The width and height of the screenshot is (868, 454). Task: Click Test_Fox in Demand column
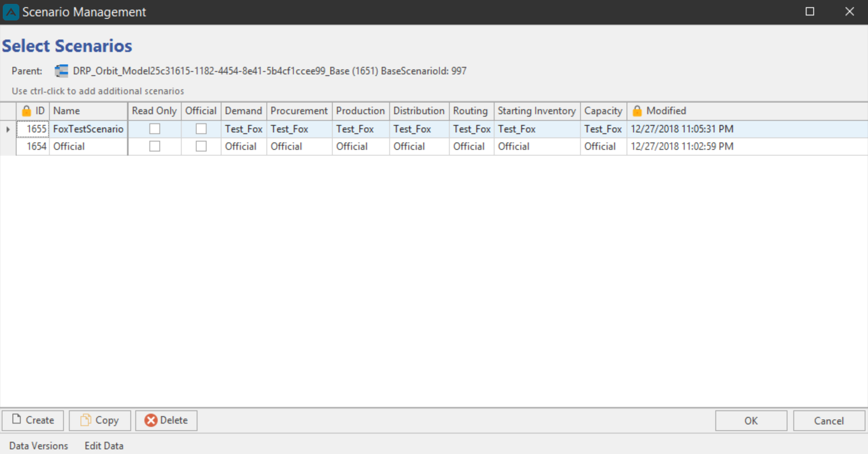[x=243, y=129]
